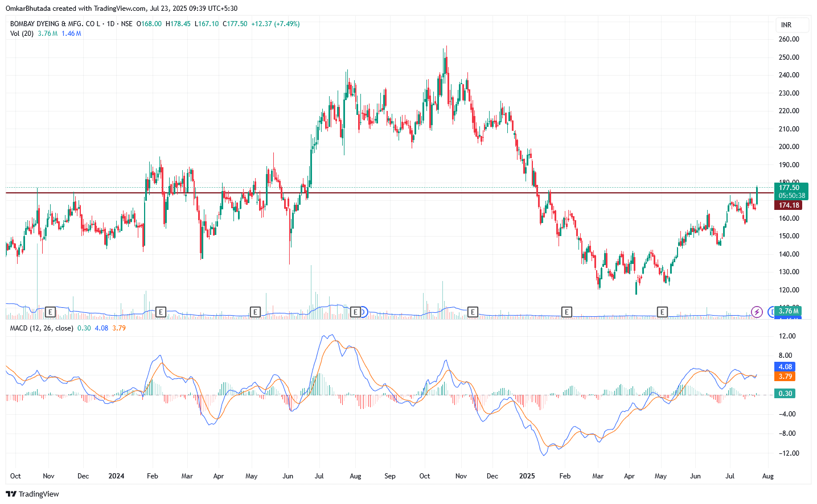The height and width of the screenshot is (504, 817).
Task: Select the earnings E marker near Nov 2024
Action: click(x=472, y=312)
